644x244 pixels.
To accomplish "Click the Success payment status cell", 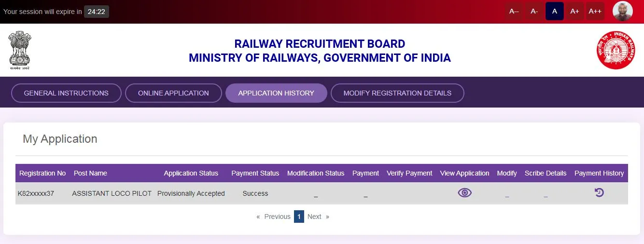I will coord(255,193).
